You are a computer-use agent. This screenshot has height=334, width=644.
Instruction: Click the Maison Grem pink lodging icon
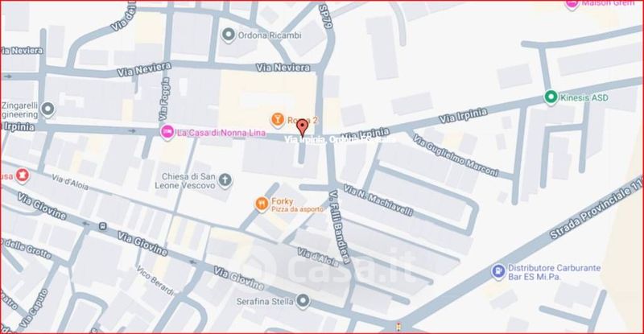572,4
